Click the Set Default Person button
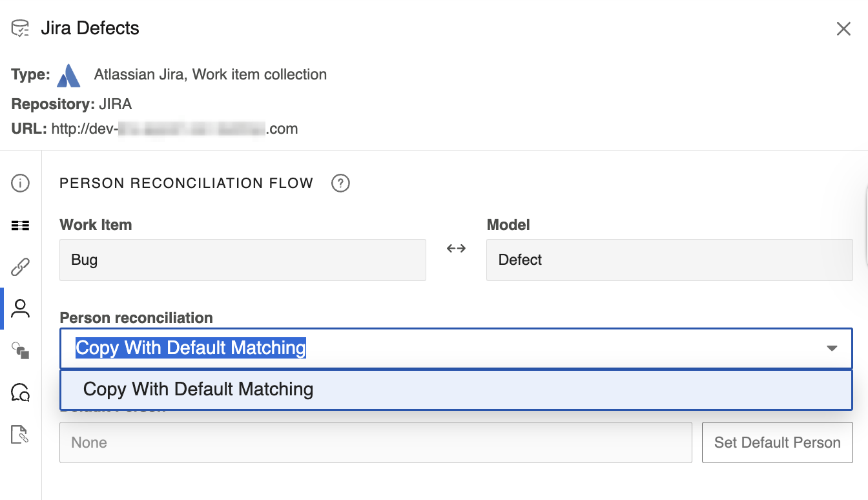The width and height of the screenshot is (868, 500). click(x=777, y=443)
